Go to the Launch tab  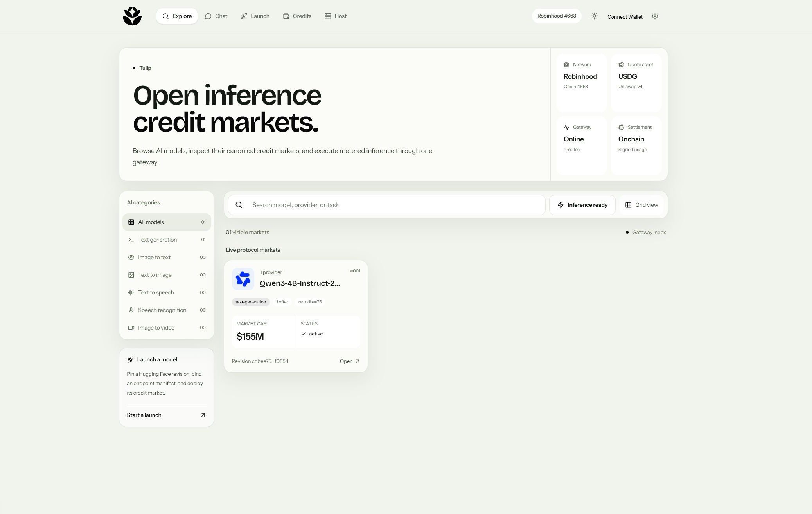255,16
